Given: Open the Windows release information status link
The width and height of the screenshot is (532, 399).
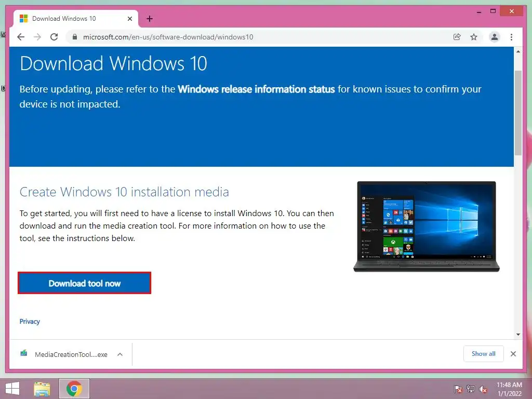Looking at the screenshot, I should 256,89.
